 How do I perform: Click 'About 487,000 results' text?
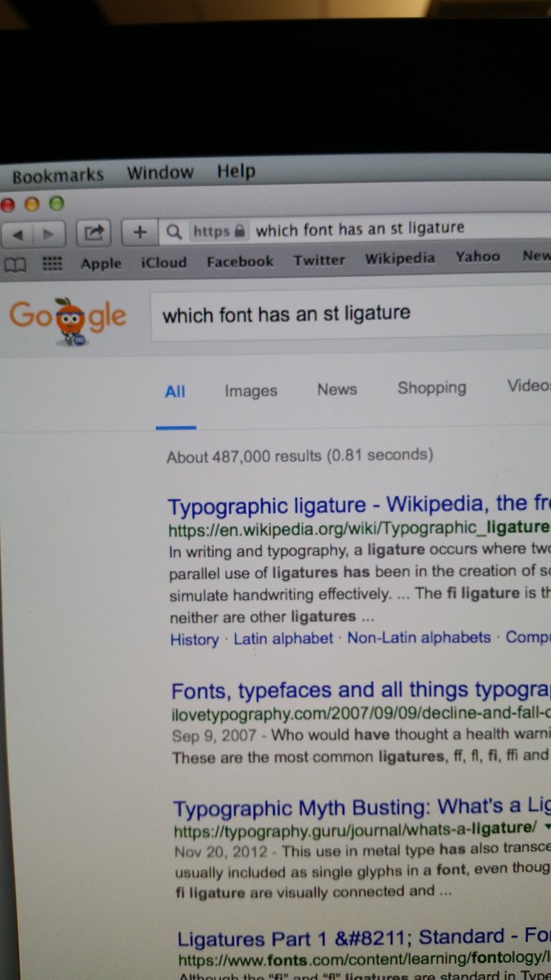coord(300,456)
